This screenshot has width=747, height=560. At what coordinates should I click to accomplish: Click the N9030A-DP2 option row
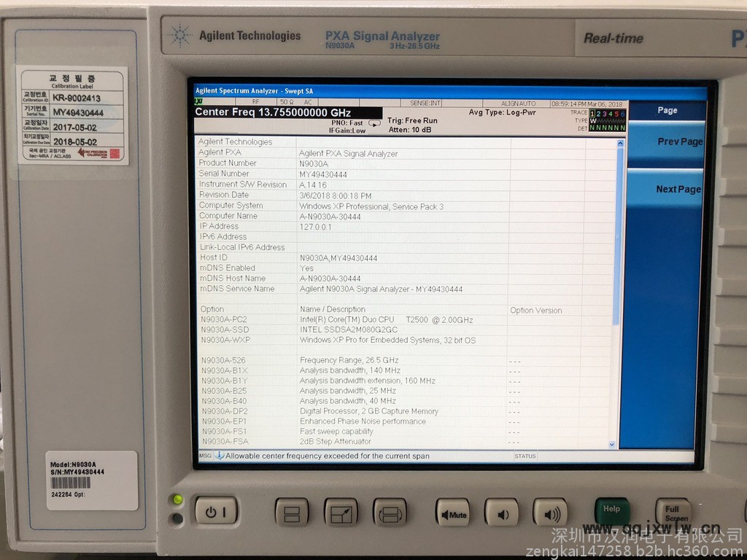(405, 411)
